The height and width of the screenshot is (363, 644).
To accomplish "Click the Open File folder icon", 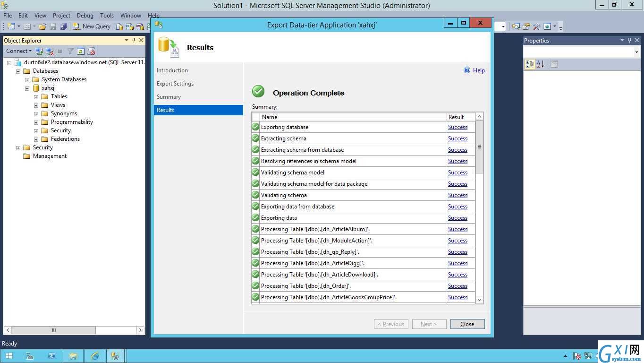I will 42,26.
